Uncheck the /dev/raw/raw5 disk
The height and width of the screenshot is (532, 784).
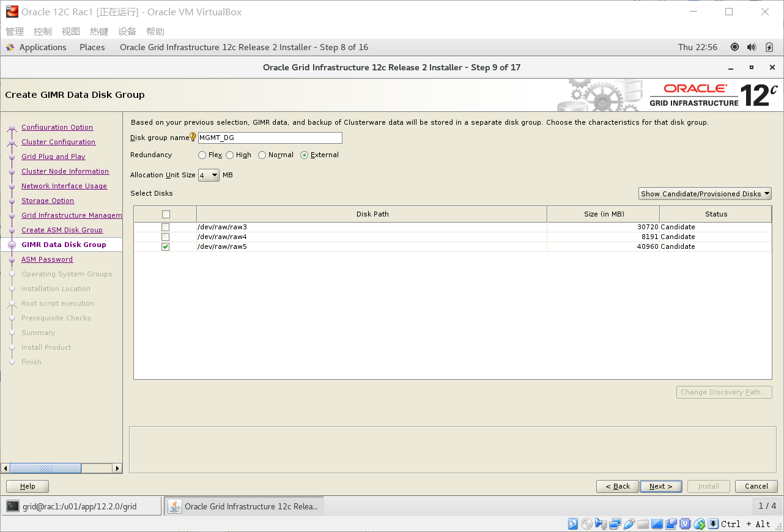[165, 246]
